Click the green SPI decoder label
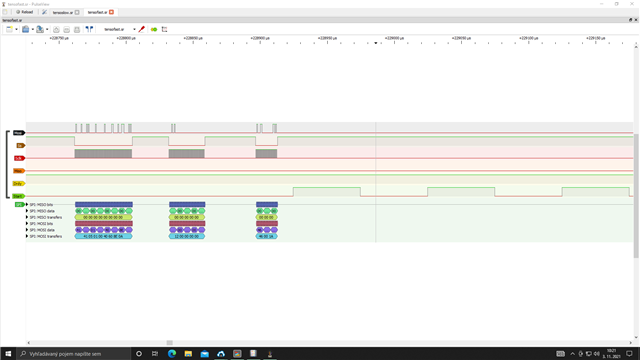 [19, 204]
